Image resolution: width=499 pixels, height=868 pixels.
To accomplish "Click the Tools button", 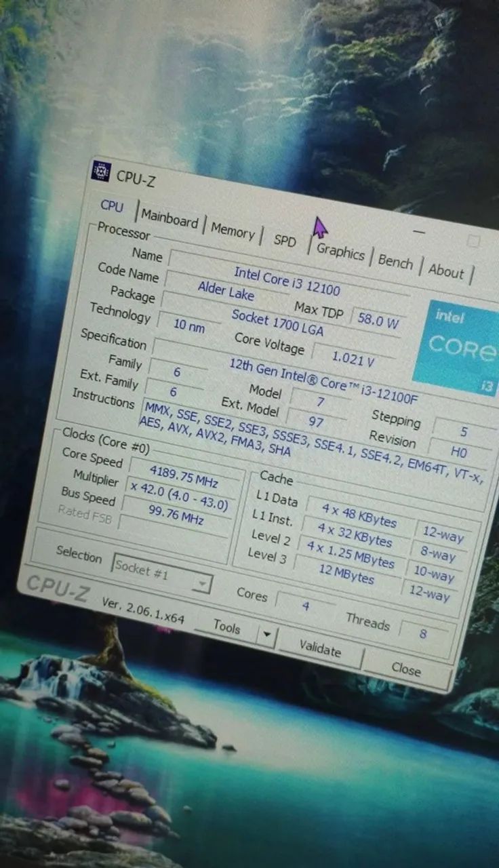I will (226, 627).
